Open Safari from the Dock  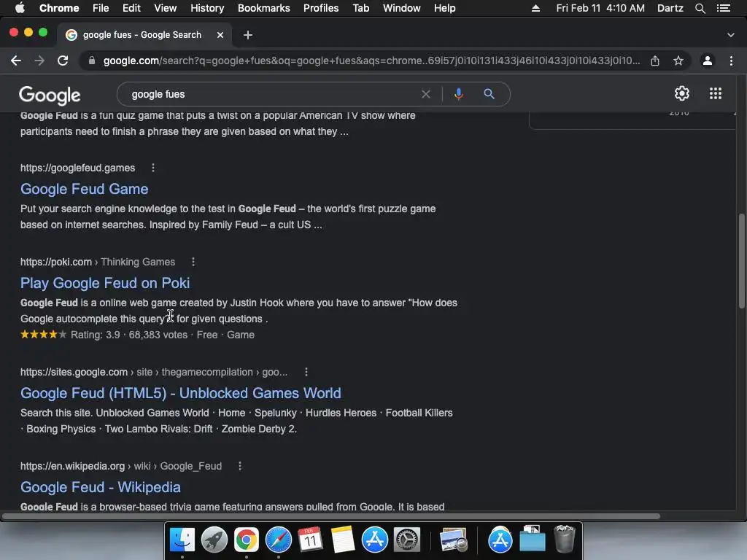click(x=278, y=540)
